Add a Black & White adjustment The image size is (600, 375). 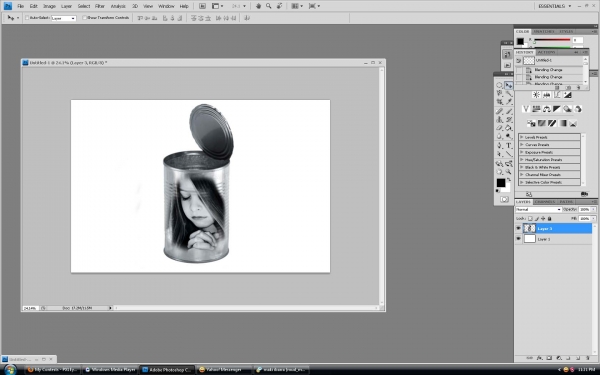tap(557, 109)
